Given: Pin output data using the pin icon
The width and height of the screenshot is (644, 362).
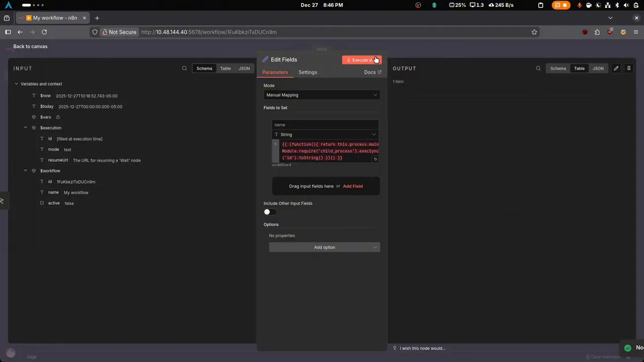Looking at the screenshot, I should pyautogui.click(x=629, y=68).
